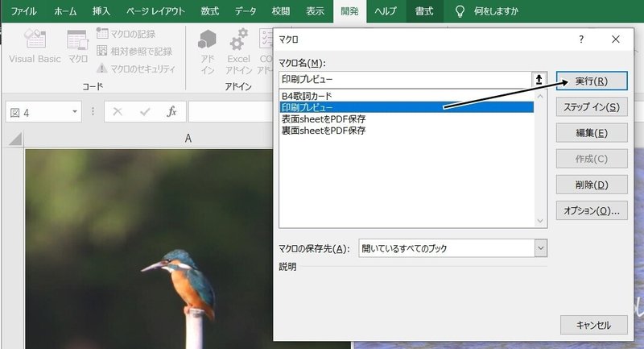Select 表面sheetをPDF保存 macro

(407, 118)
